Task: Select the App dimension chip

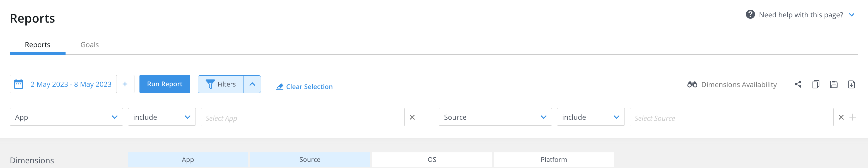Action: 188,160
